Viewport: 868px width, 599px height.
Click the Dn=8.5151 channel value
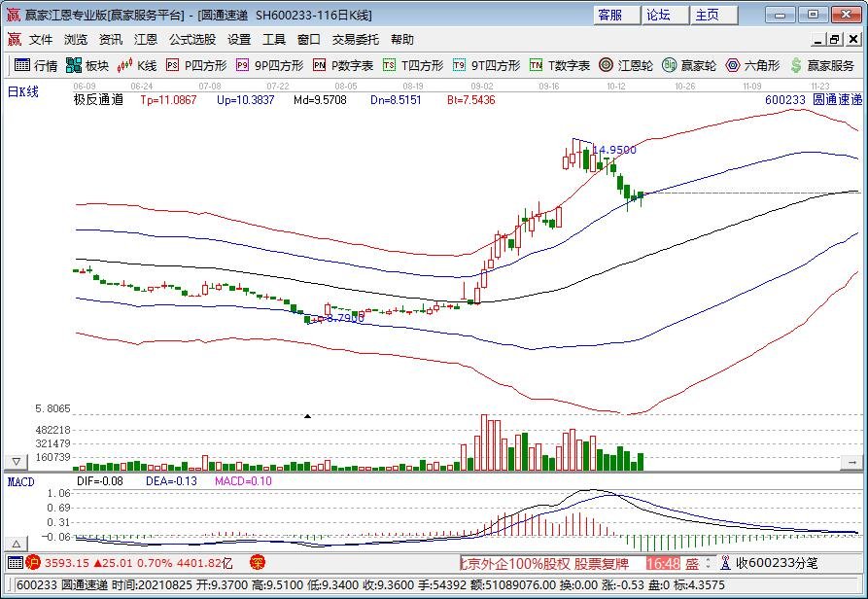[396, 100]
